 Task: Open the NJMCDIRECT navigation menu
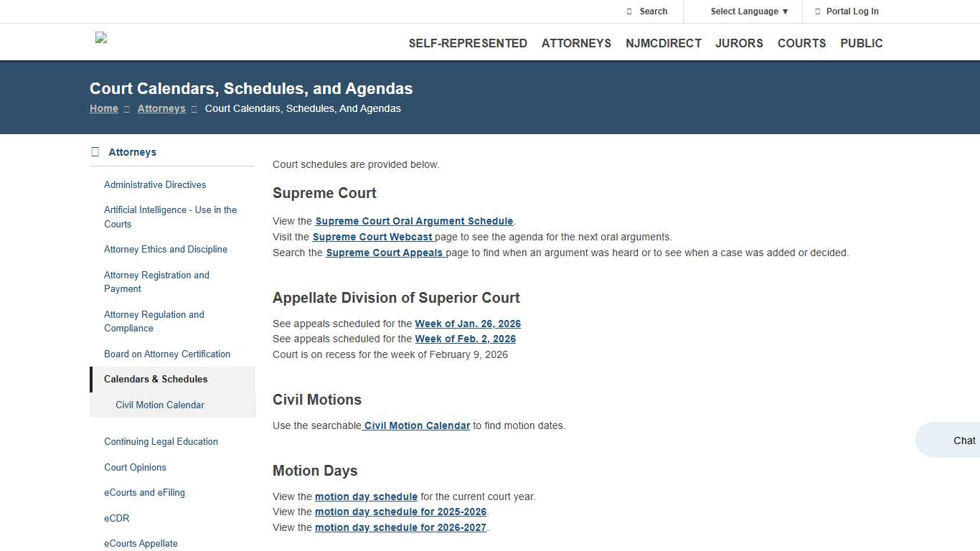(664, 43)
